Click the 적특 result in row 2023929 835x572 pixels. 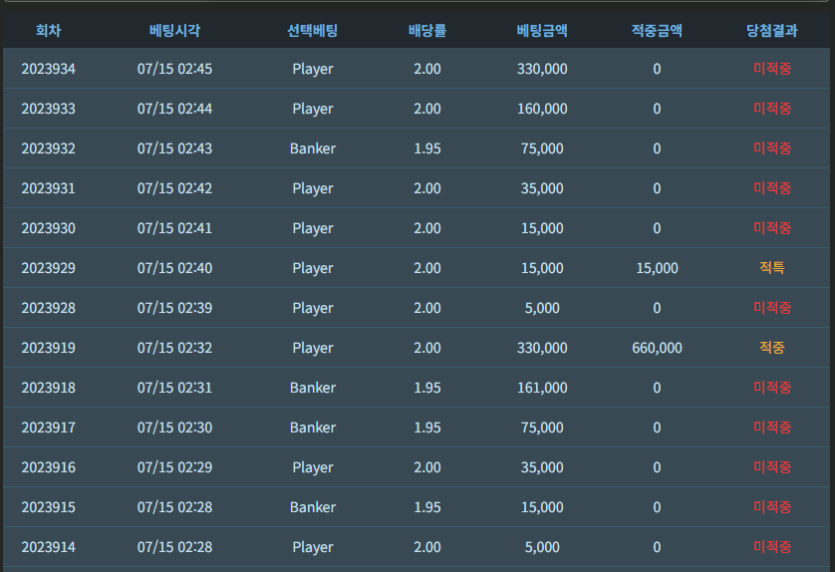[x=772, y=267]
